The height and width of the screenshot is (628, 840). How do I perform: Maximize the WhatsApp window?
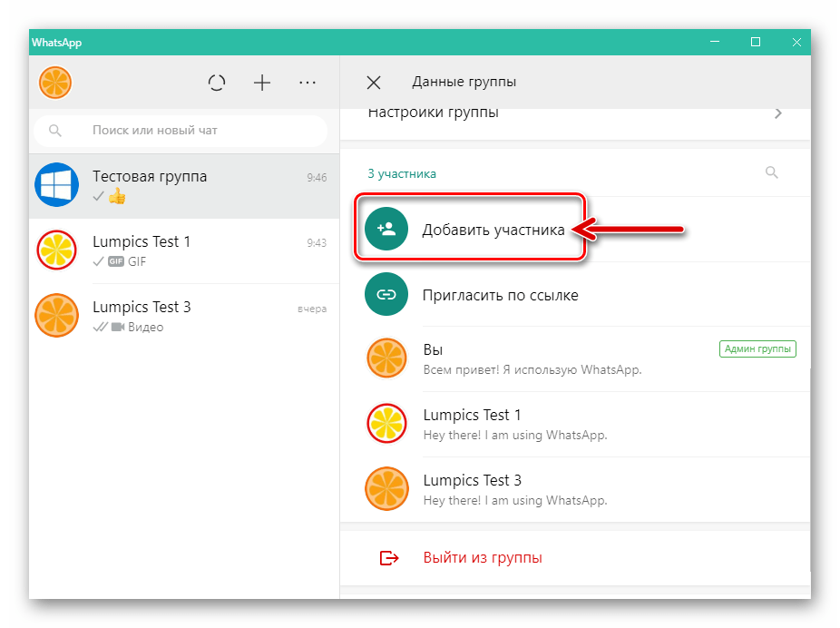(756, 42)
